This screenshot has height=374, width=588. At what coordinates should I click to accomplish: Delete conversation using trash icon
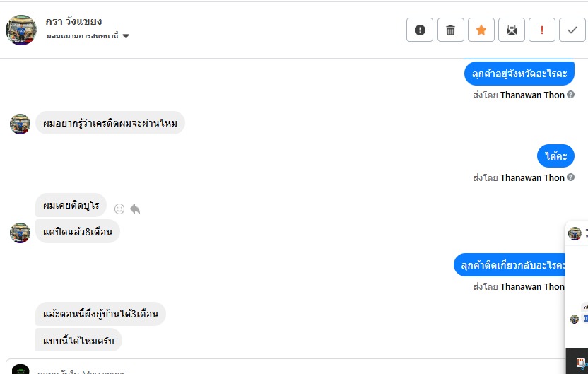point(450,30)
